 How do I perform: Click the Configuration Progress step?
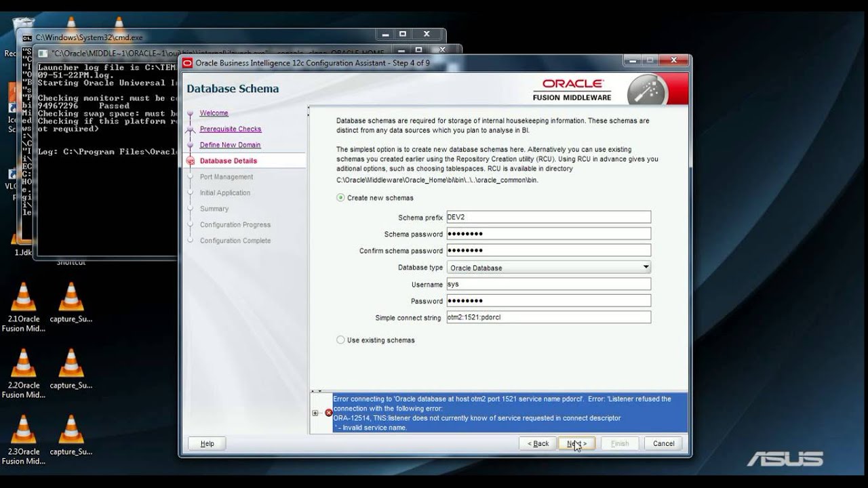pyautogui.click(x=235, y=225)
